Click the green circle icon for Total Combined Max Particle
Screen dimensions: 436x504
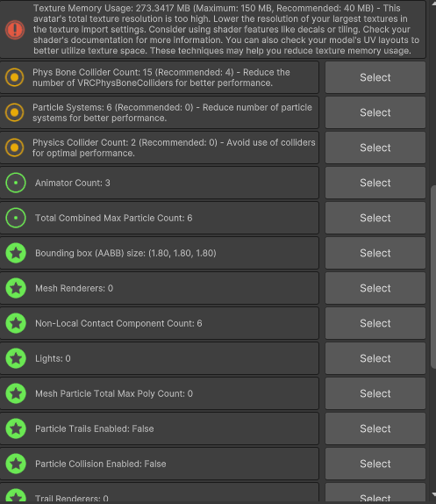[16, 218]
